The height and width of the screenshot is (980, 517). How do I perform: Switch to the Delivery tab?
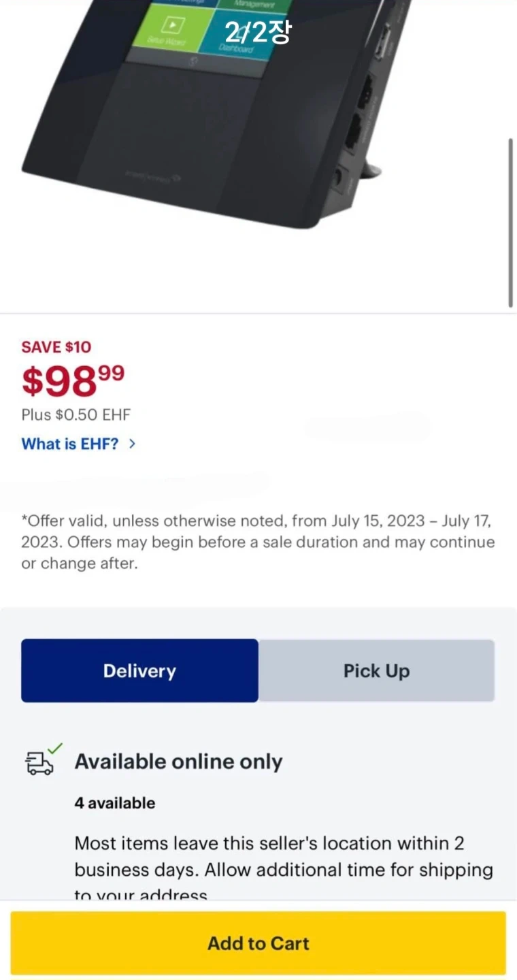(139, 671)
